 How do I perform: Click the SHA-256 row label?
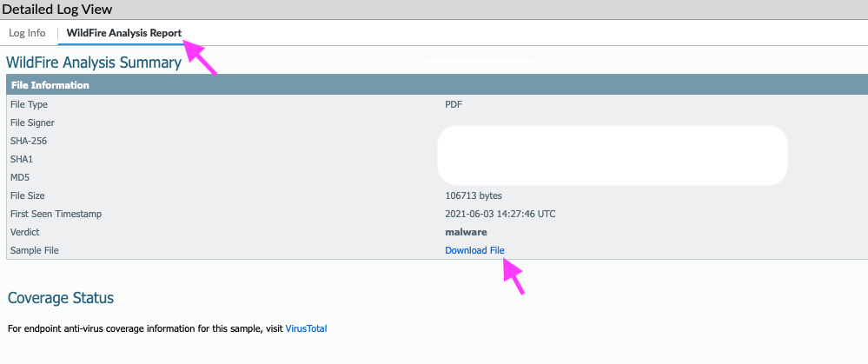tap(28, 141)
